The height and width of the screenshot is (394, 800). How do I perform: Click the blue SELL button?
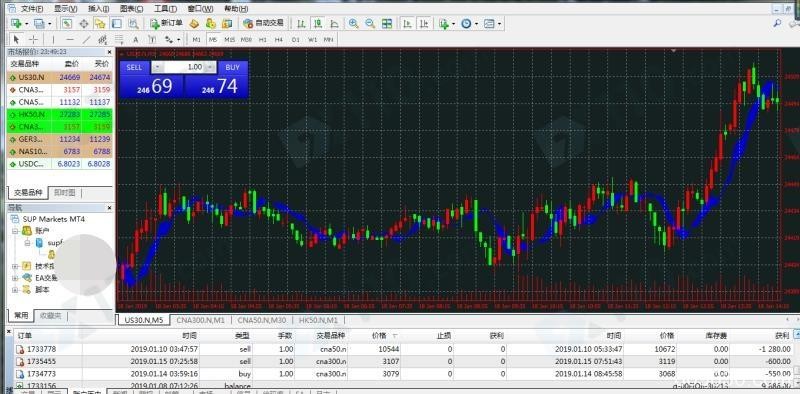point(134,67)
